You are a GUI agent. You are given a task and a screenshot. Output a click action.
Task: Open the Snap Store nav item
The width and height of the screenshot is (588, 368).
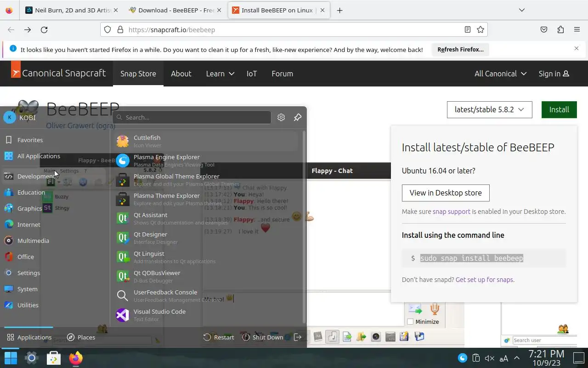tap(138, 74)
